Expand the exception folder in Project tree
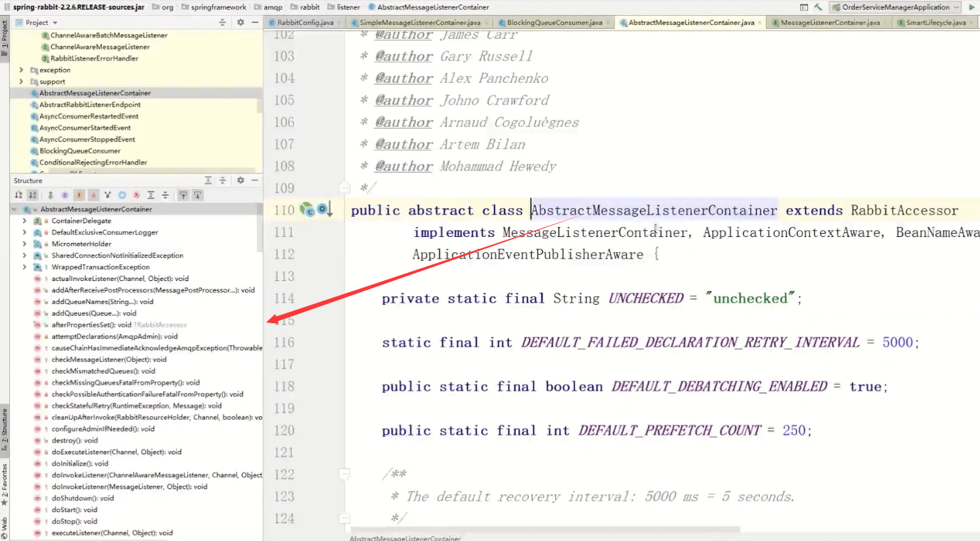 (x=21, y=70)
